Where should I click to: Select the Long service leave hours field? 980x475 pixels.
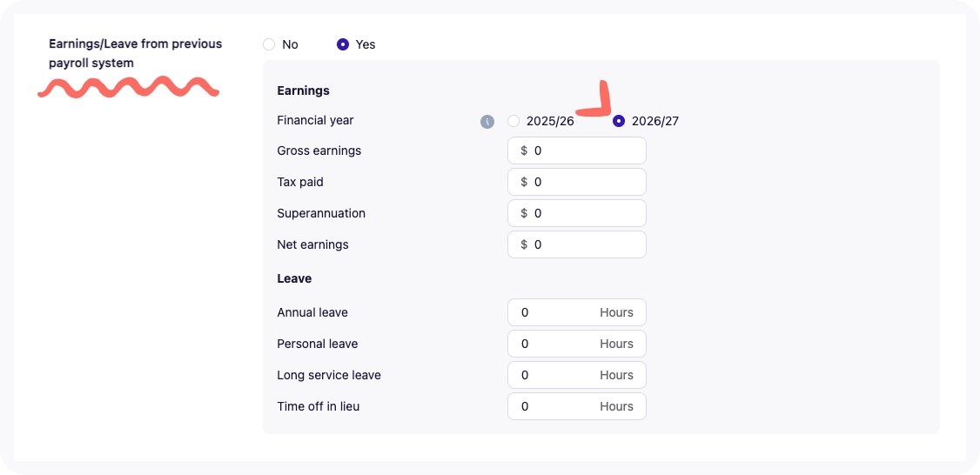point(577,375)
